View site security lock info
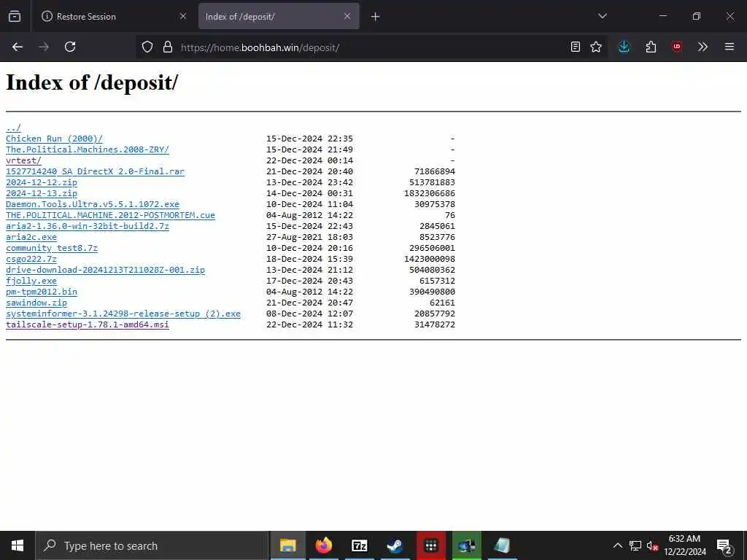Screen dimensions: 747x560 tap(168, 47)
